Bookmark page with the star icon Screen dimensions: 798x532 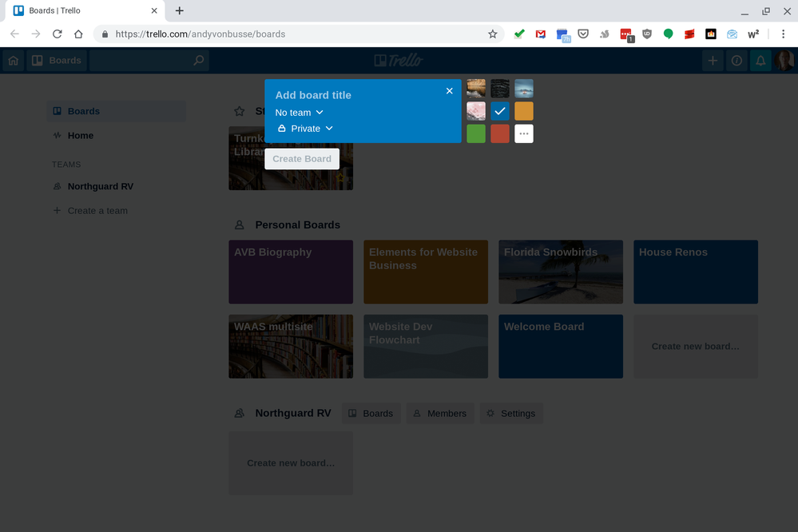click(492, 34)
